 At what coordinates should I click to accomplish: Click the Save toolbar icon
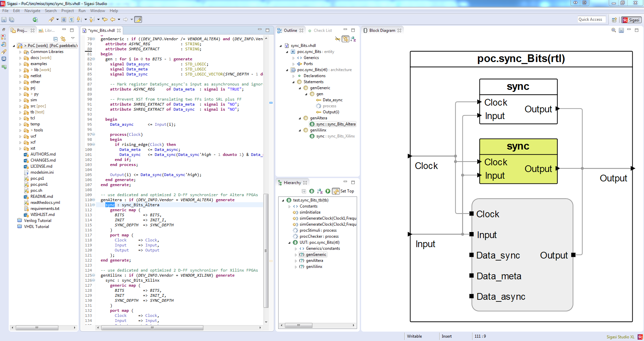click(x=4, y=20)
